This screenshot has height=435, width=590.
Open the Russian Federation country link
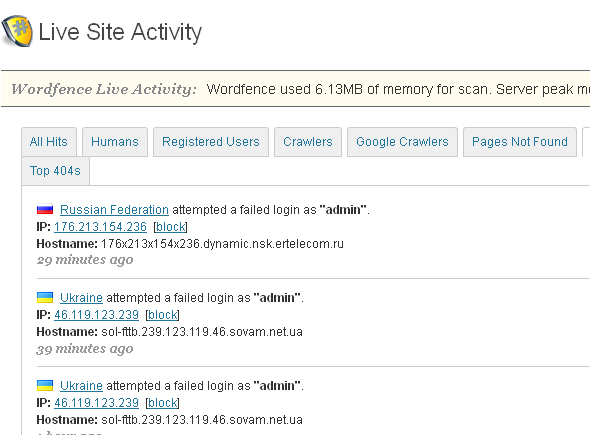[x=114, y=210]
